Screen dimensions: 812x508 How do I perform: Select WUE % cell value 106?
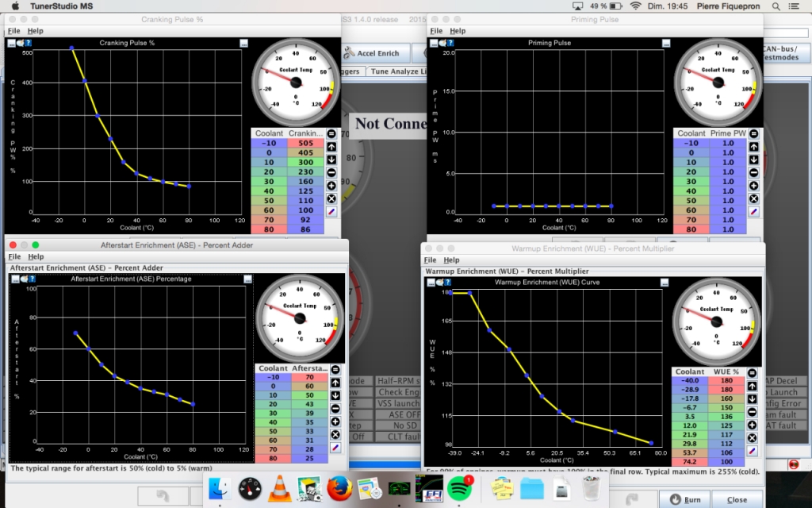tap(726, 452)
